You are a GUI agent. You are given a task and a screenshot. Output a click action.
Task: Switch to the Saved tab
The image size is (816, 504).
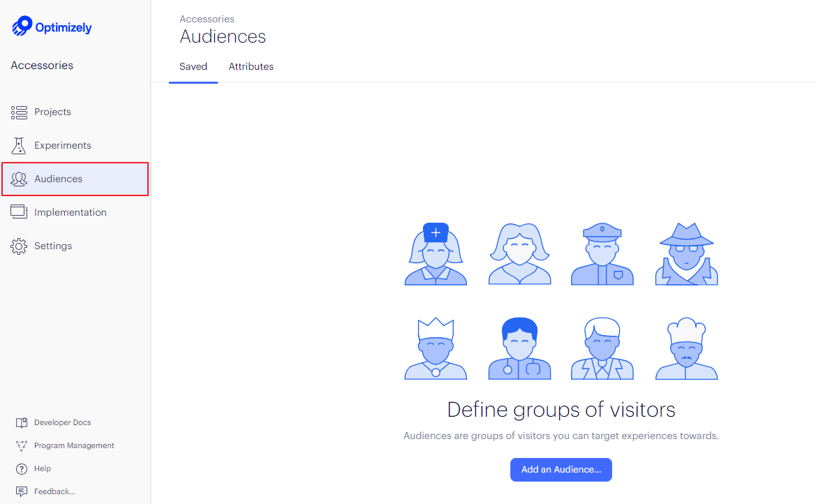193,66
